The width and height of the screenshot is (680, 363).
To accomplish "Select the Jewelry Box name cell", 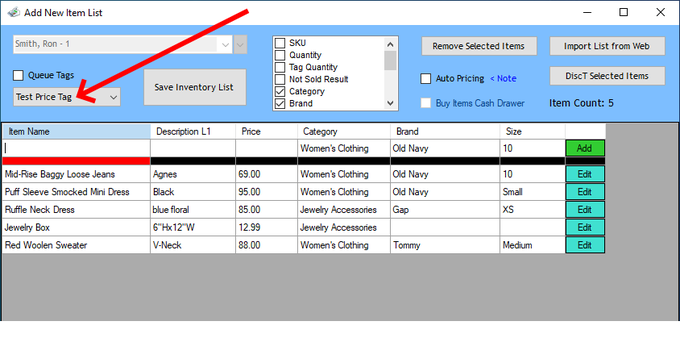I will 77,228.
